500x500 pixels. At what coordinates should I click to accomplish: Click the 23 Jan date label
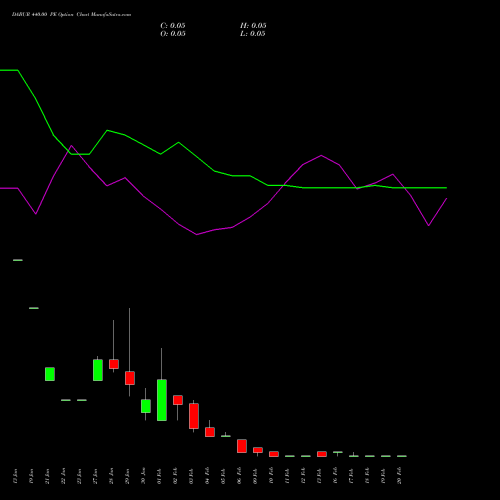(x=80, y=476)
